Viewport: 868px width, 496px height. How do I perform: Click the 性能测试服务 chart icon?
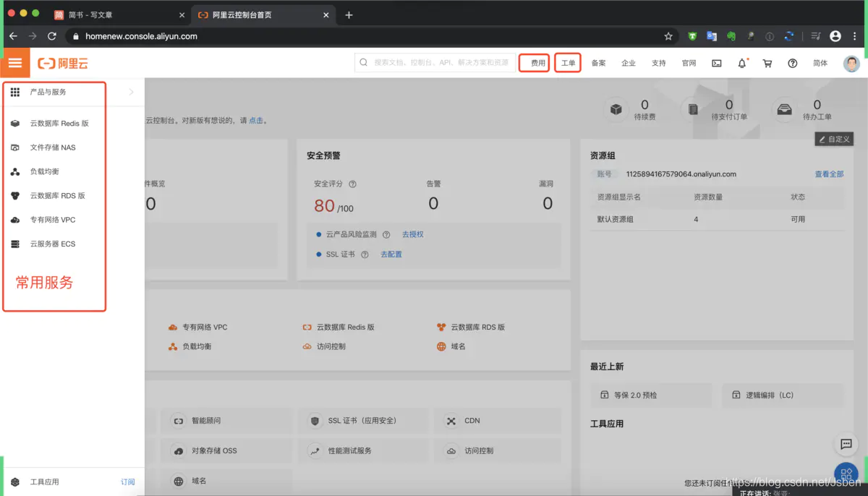pyautogui.click(x=315, y=451)
